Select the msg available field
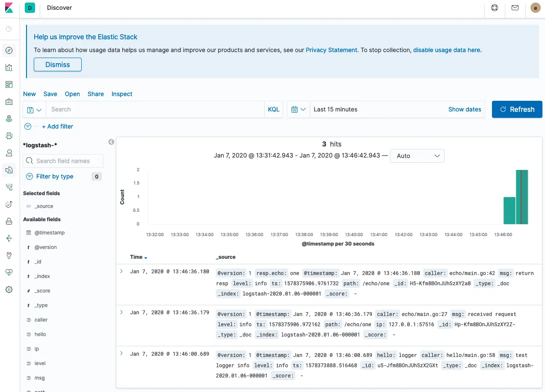 tap(39, 378)
